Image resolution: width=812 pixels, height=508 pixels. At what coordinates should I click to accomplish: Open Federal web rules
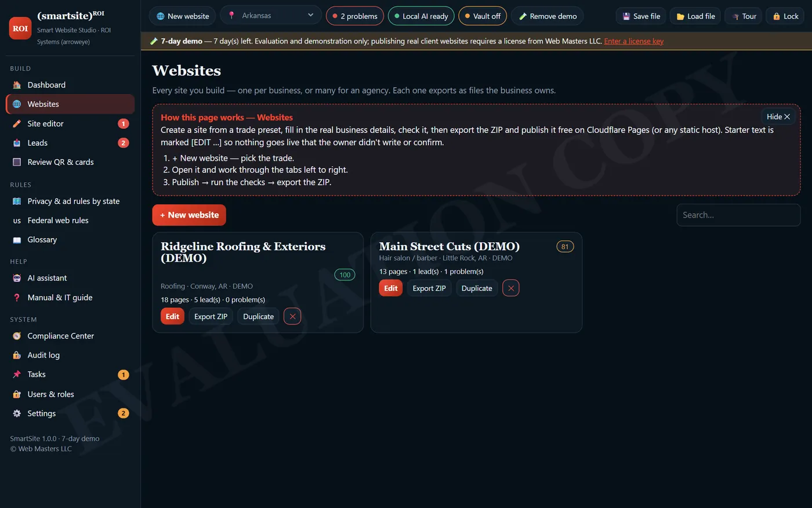pos(70,221)
